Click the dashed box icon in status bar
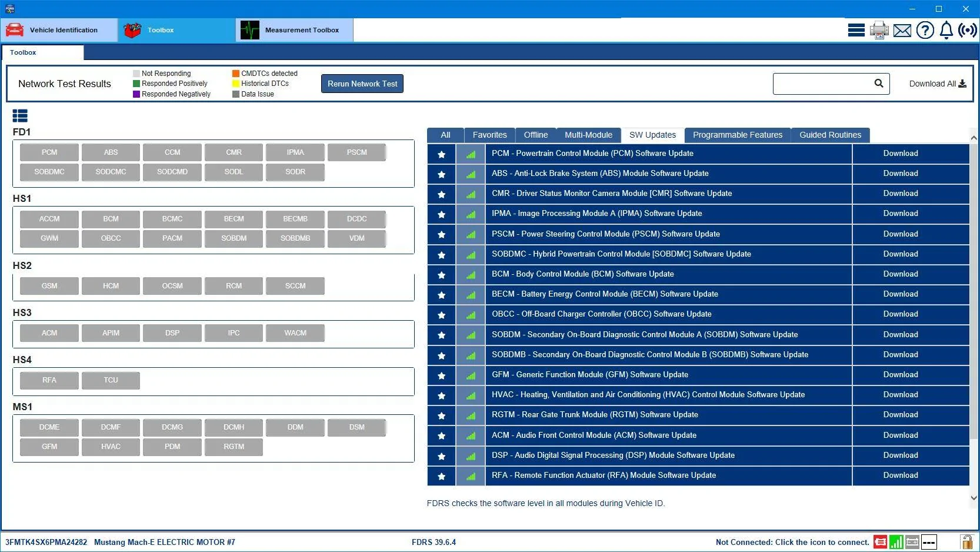Image resolution: width=980 pixels, height=552 pixels. [x=929, y=542]
